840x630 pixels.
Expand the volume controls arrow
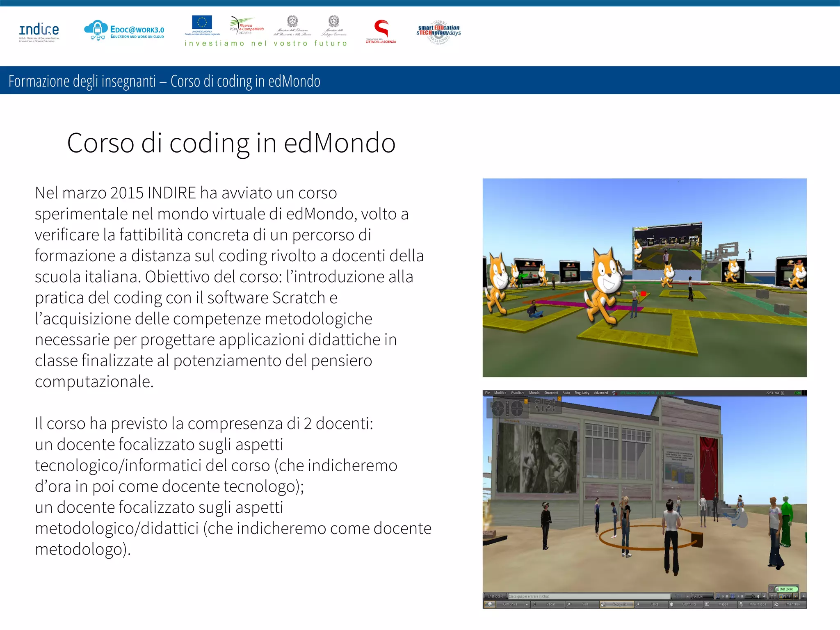(x=764, y=596)
